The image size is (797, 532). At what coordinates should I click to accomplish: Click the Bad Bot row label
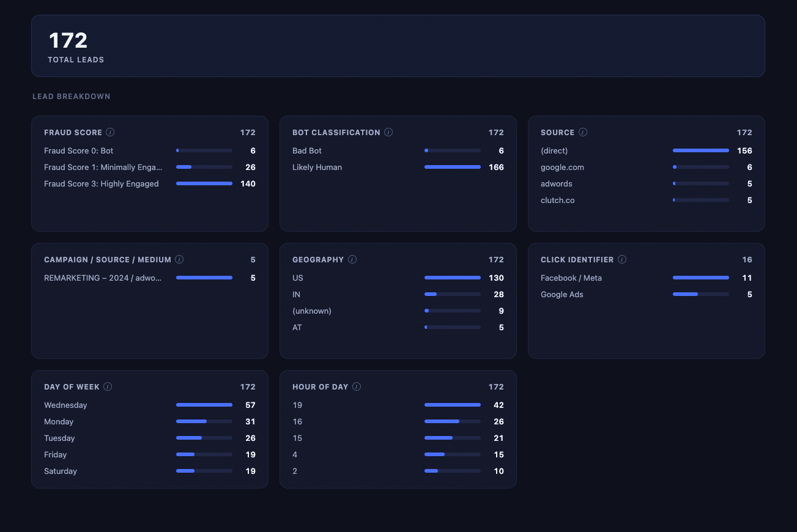click(x=307, y=150)
